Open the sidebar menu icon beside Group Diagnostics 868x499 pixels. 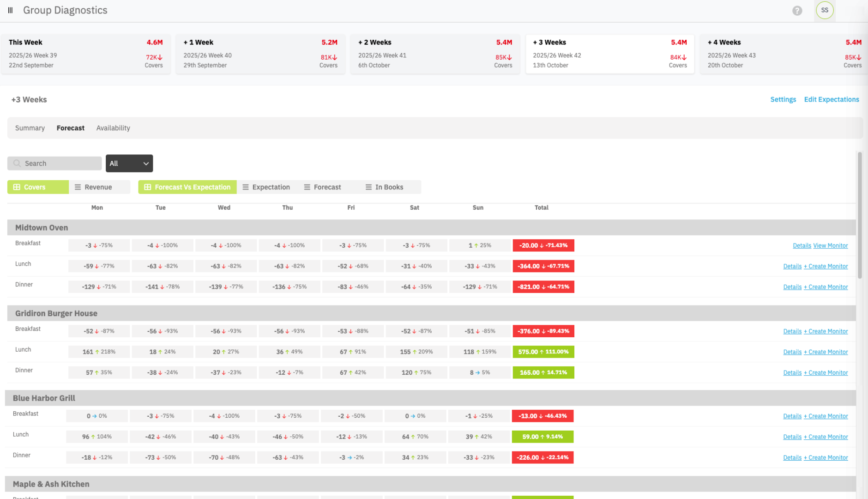pos(10,10)
